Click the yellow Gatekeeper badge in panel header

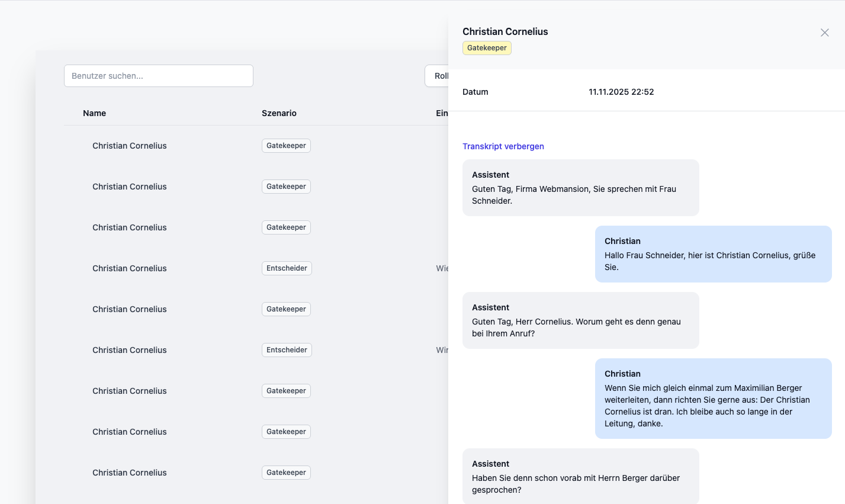coord(487,48)
